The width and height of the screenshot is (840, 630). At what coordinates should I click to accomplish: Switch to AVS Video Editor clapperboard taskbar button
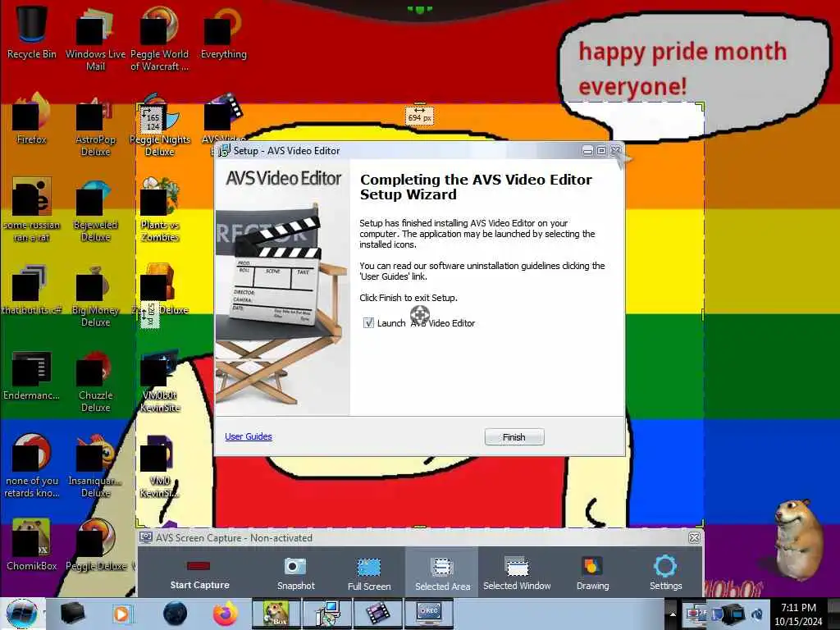377,614
